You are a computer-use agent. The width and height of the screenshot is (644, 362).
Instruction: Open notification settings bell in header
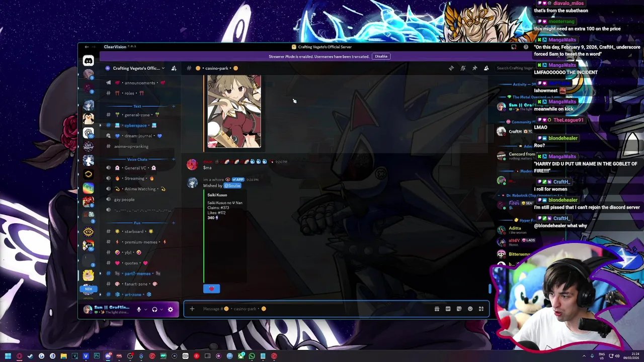463,68
